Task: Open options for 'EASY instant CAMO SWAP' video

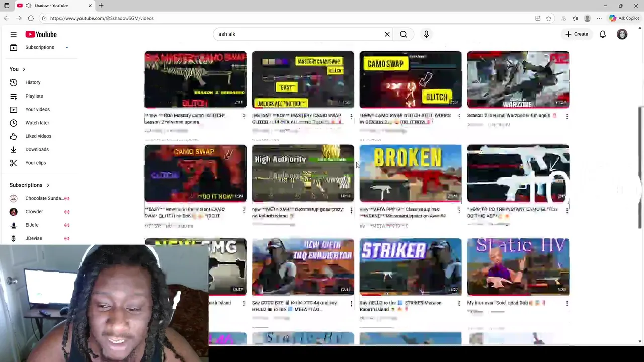Action: (244, 210)
